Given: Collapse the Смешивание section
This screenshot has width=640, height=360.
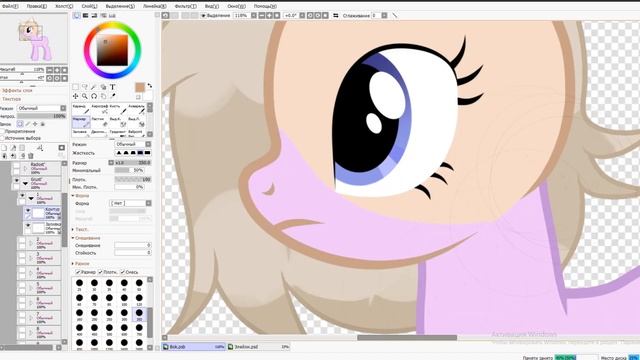Looking at the screenshot, I should (x=86, y=238).
